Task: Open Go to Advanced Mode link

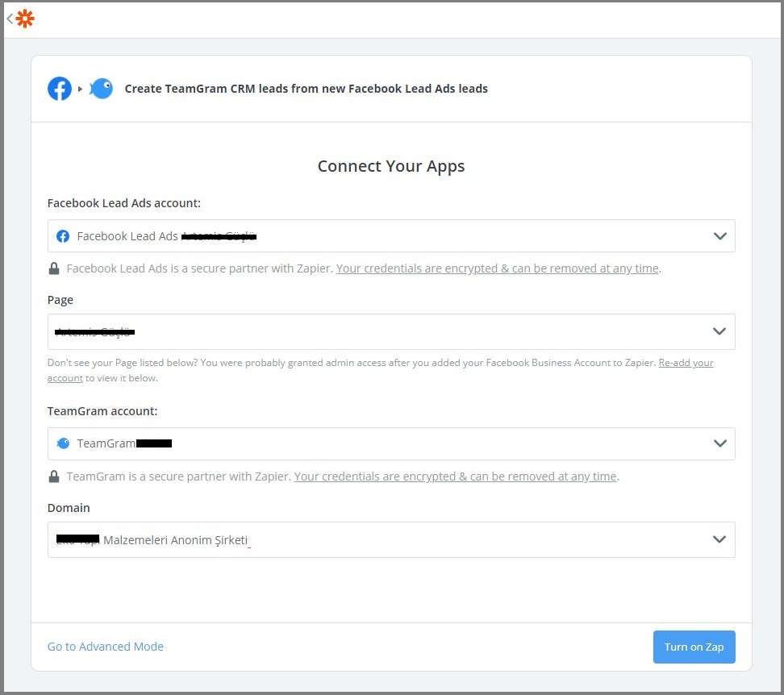Action: click(x=106, y=647)
